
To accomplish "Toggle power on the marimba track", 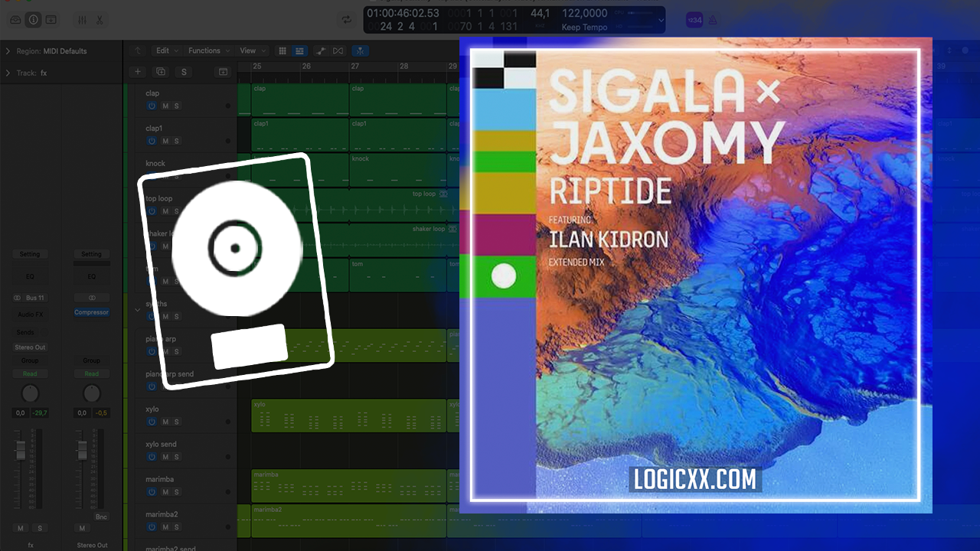I will pyautogui.click(x=152, y=492).
